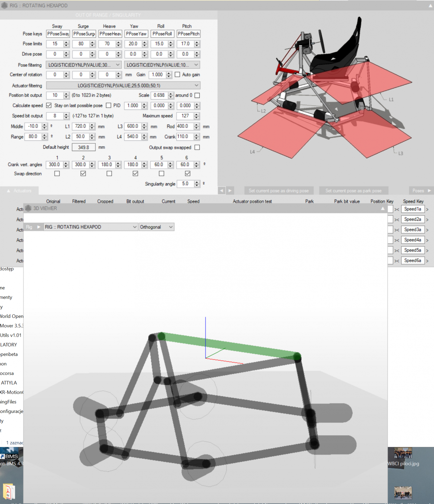The height and width of the screenshot is (504, 434).
Task: Click the >< icon beside Speed2a
Action: pyautogui.click(x=397, y=220)
